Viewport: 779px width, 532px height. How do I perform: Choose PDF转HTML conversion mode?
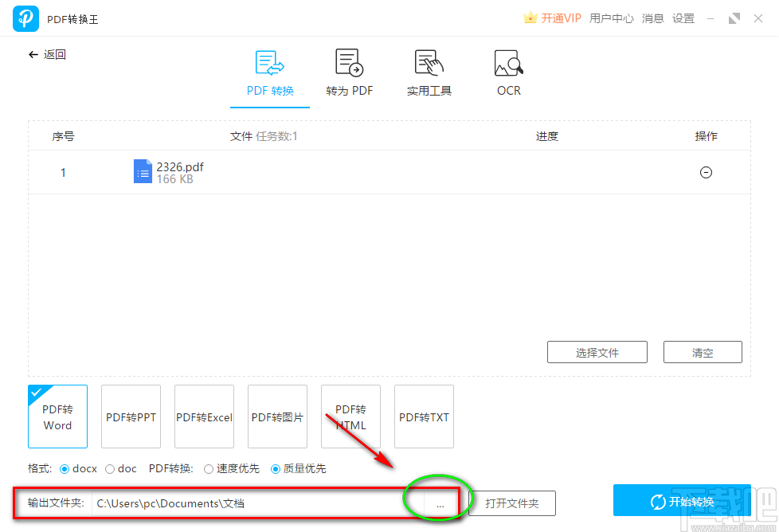click(350, 417)
